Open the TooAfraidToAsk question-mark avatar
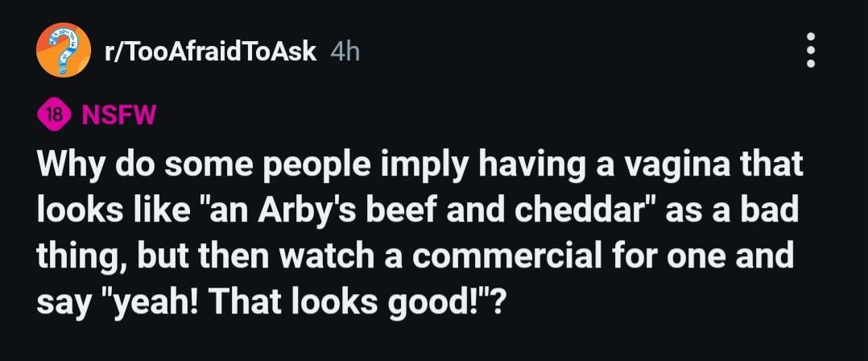The height and width of the screenshot is (361, 868). [64, 51]
